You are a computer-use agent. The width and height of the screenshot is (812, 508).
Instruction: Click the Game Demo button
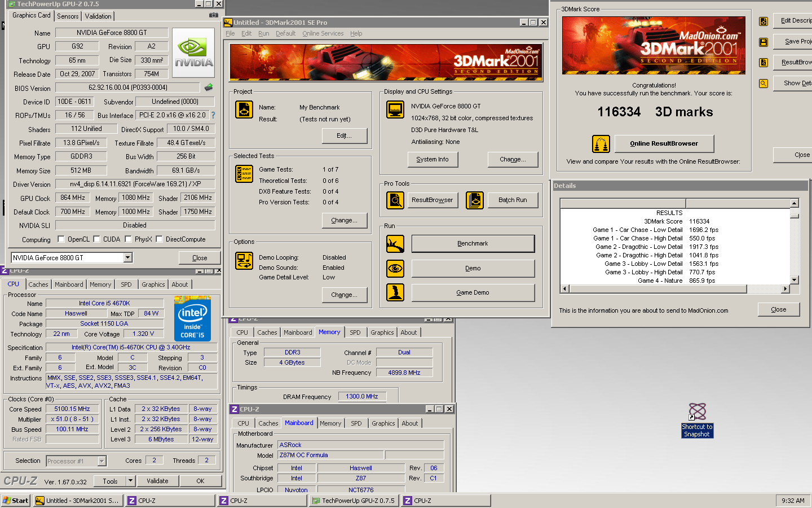click(473, 292)
